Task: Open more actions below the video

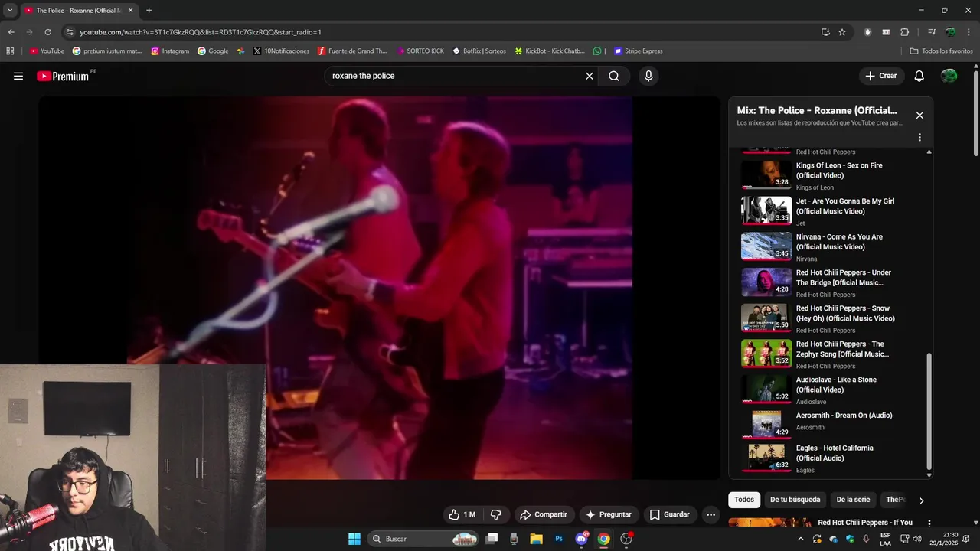Action: pyautogui.click(x=710, y=514)
